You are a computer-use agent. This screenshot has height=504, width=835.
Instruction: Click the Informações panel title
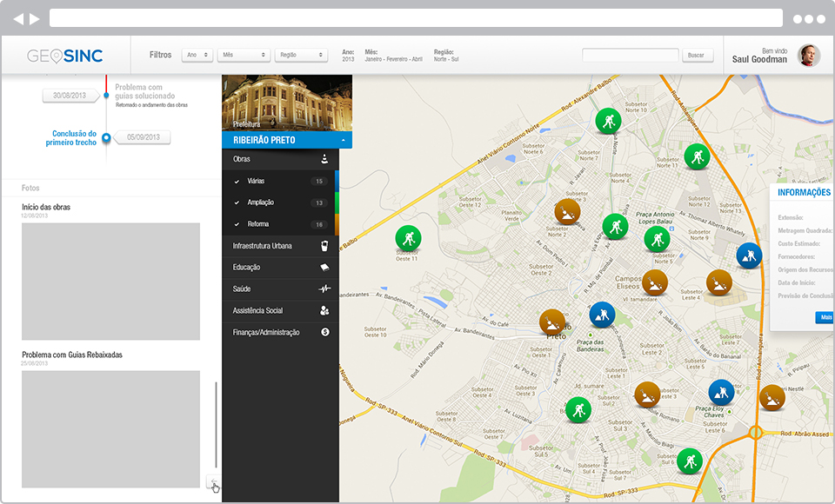pyautogui.click(x=804, y=192)
